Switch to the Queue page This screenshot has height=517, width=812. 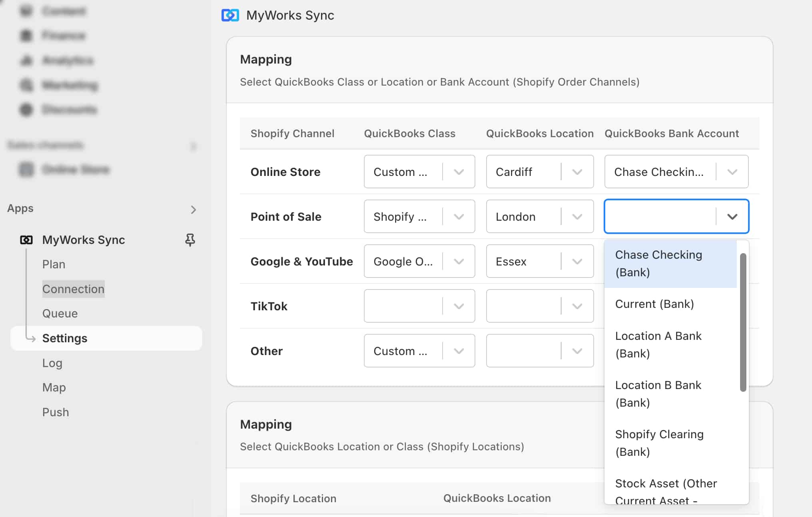pyautogui.click(x=60, y=313)
